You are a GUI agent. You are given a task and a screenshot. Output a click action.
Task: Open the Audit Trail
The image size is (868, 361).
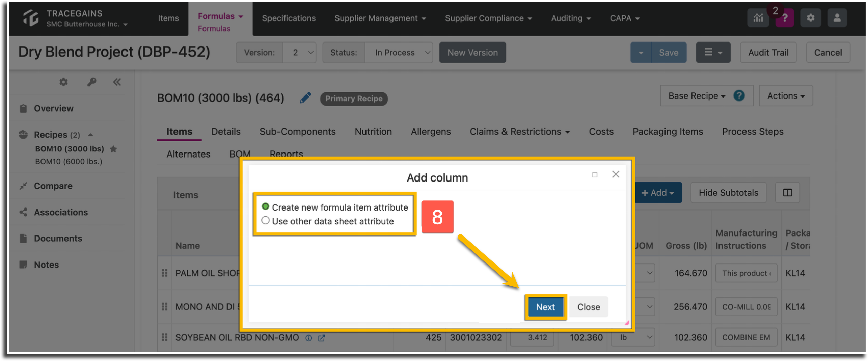(x=768, y=52)
